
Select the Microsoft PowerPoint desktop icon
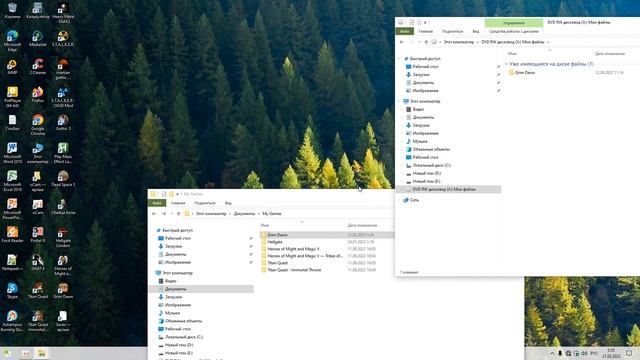(x=12, y=209)
